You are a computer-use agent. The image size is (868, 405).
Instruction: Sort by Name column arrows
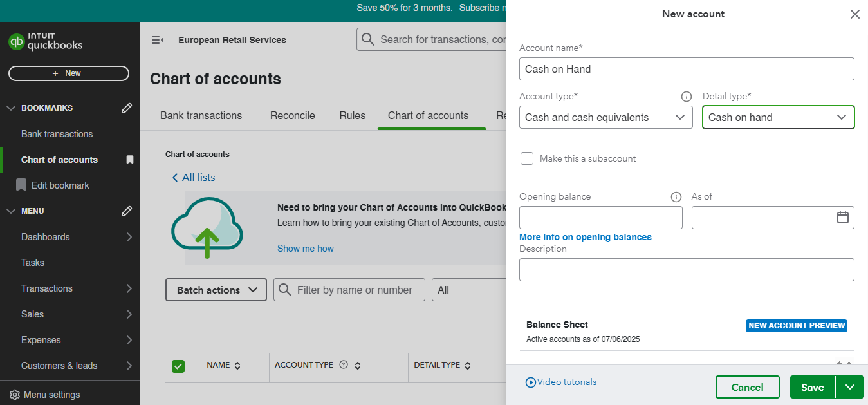coord(237,366)
